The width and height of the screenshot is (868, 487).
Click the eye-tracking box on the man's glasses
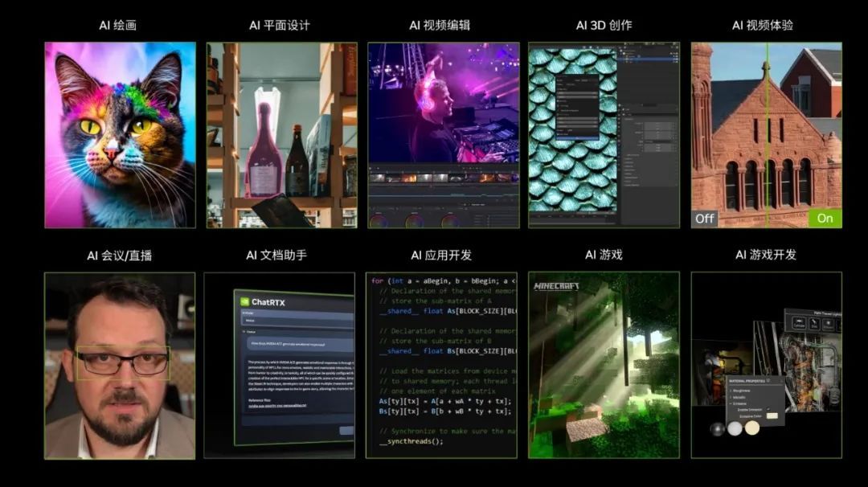pyautogui.click(x=122, y=363)
